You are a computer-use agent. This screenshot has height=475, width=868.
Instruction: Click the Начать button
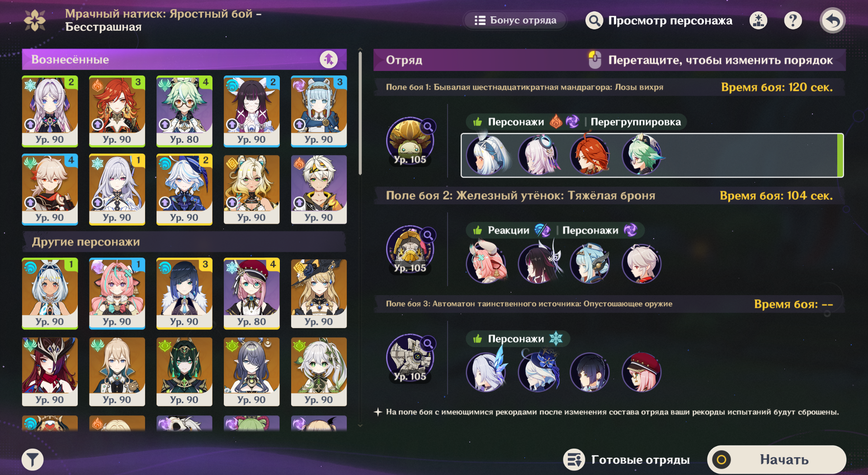coord(776,460)
